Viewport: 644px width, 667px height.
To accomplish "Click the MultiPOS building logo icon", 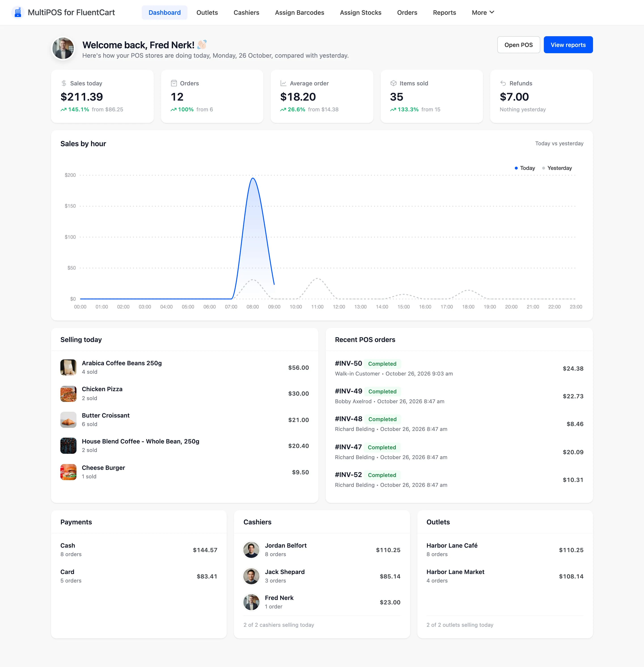I will 18,13.
